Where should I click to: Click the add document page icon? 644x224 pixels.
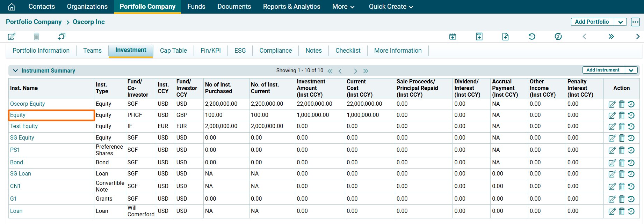(505, 36)
